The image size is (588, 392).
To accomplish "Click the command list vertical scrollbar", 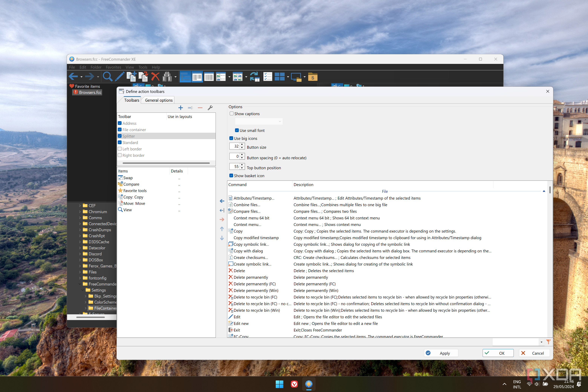I will tap(550, 190).
